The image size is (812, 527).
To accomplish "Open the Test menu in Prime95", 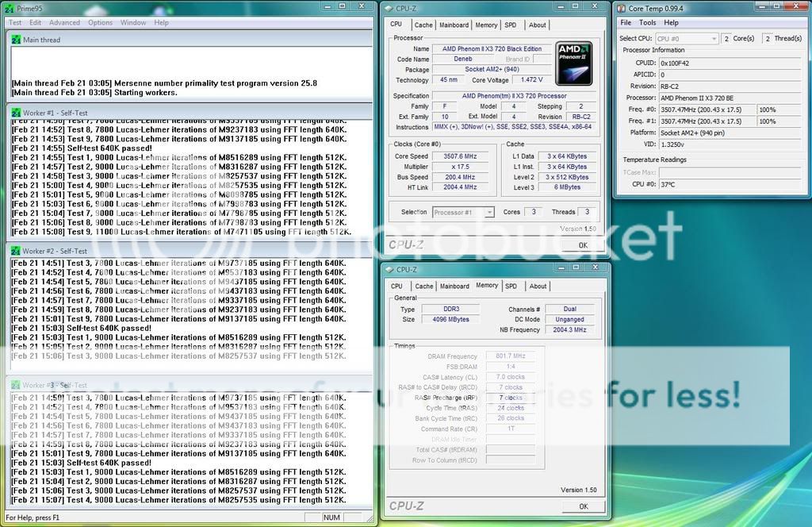I will click(15, 23).
